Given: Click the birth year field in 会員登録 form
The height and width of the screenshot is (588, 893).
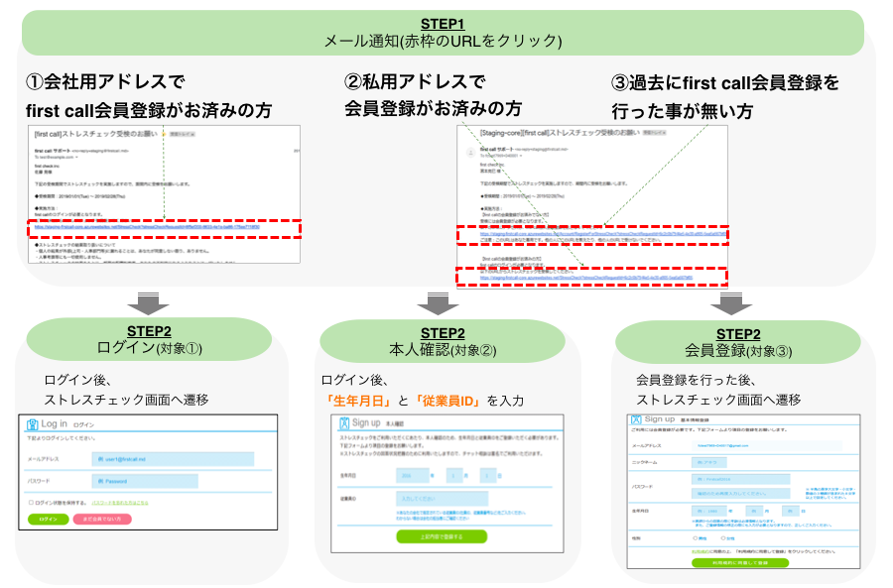Looking at the screenshot, I should click(708, 512).
